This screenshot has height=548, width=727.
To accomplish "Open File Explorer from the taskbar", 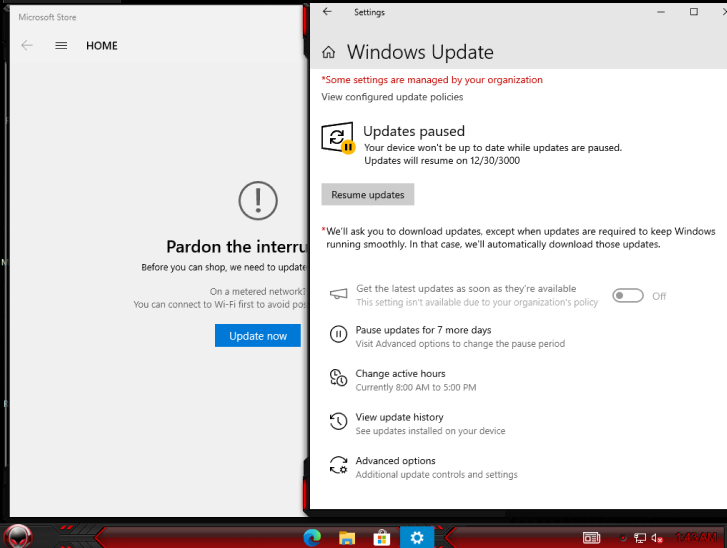I will tap(347, 538).
